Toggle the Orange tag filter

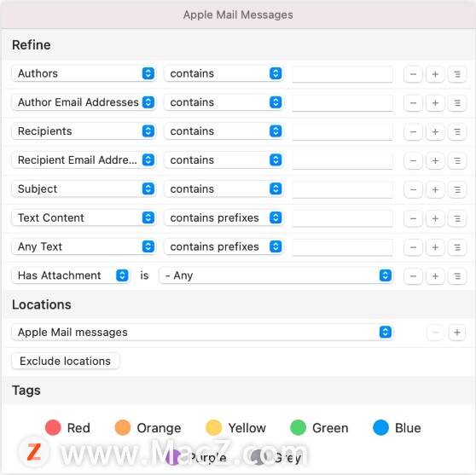(x=148, y=427)
